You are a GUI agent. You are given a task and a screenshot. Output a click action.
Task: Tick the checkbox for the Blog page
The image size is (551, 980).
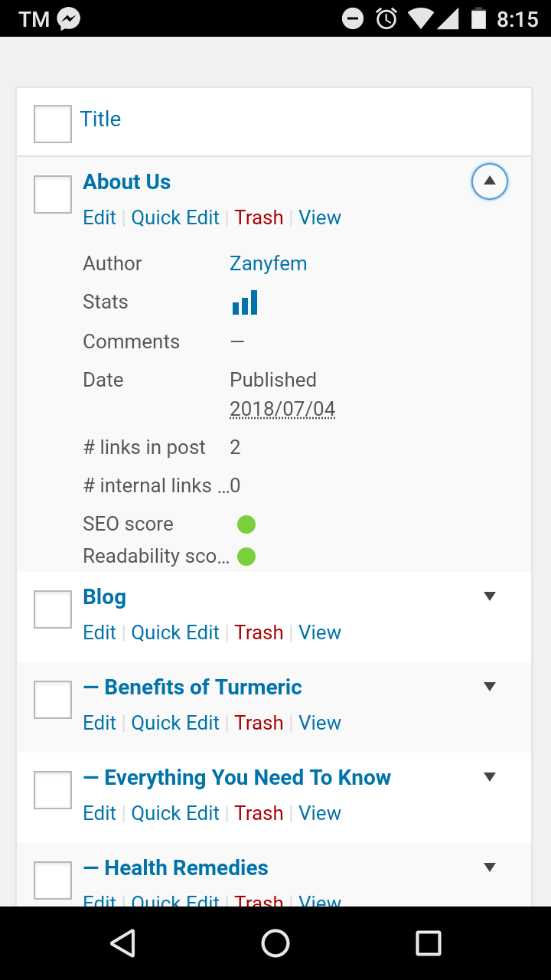[x=53, y=609]
